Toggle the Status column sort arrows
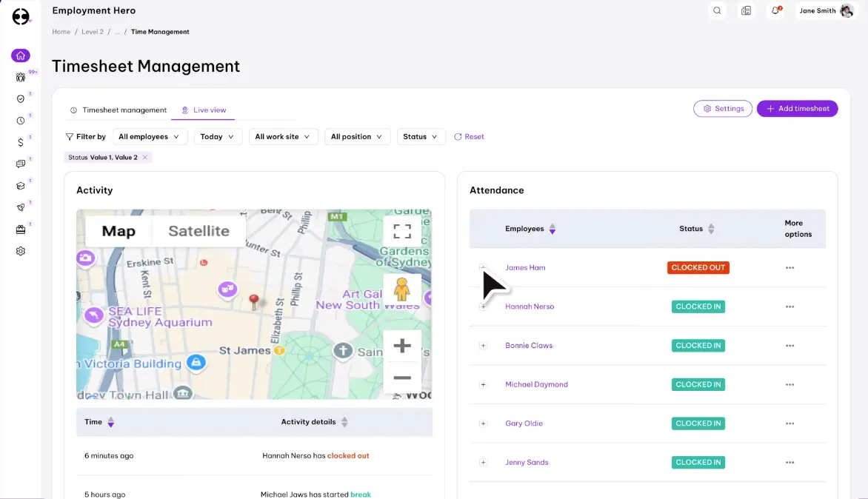This screenshot has width=868, height=499. (712, 228)
